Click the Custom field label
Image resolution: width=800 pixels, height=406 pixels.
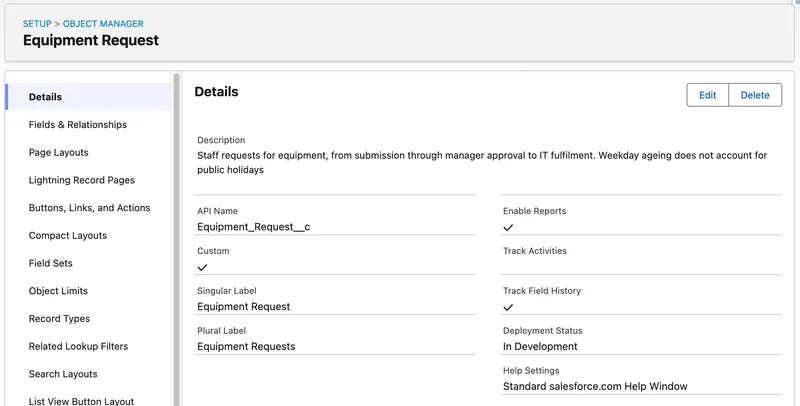(213, 251)
